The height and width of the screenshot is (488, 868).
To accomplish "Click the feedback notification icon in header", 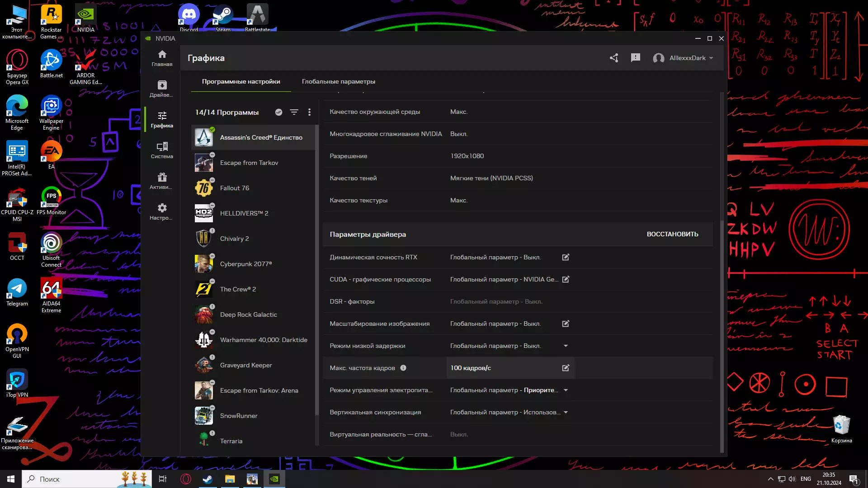I will (x=636, y=58).
